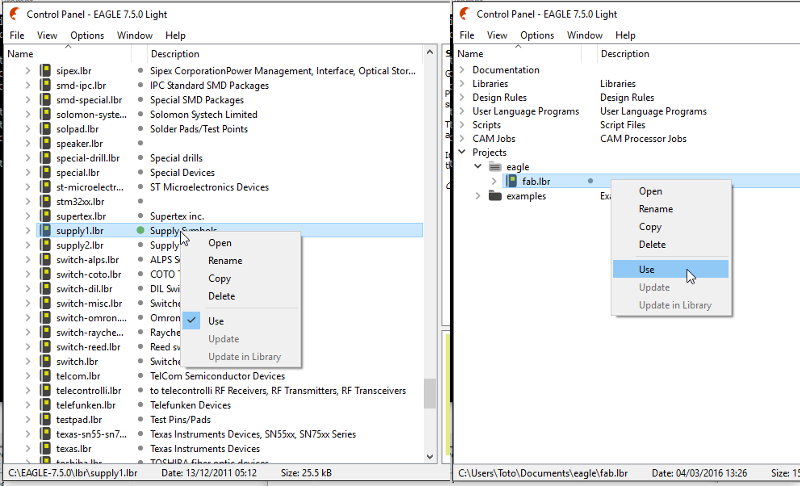Select the special-drill.lbr library row
This screenshot has width=800, height=486.
[88, 158]
